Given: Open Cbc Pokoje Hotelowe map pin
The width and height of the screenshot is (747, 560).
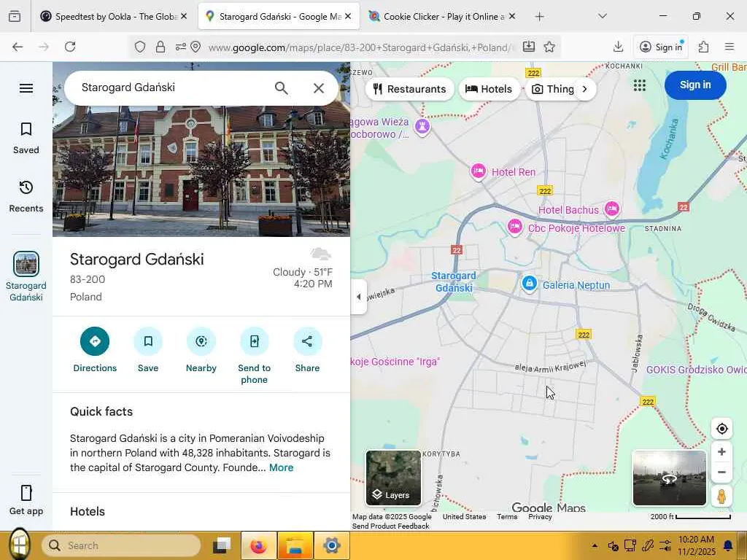Looking at the screenshot, I should pos(514,227).
